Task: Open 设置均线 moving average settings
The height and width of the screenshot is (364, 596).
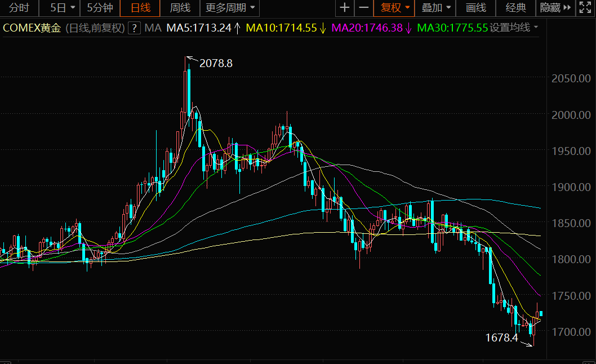Action: click(514, 28)
